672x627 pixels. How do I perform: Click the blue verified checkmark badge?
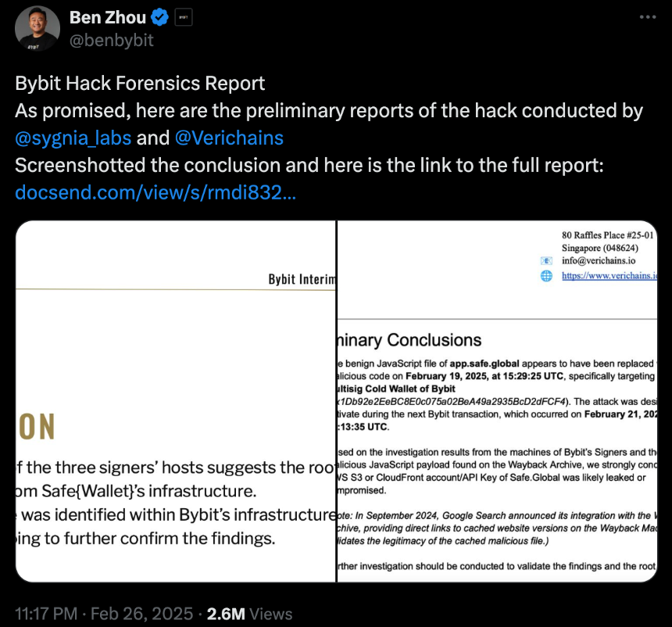159,17
